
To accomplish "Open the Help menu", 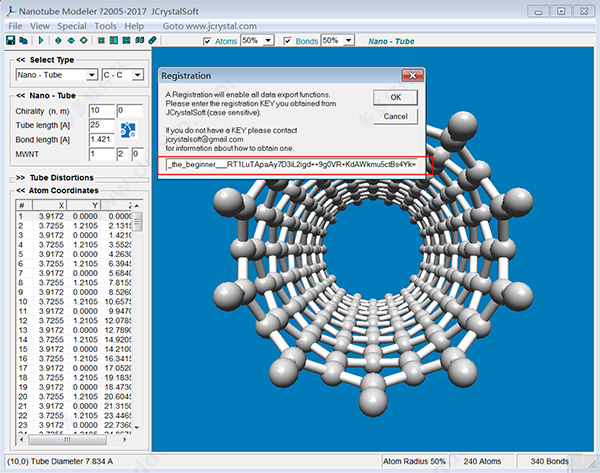I will (134, 26).
